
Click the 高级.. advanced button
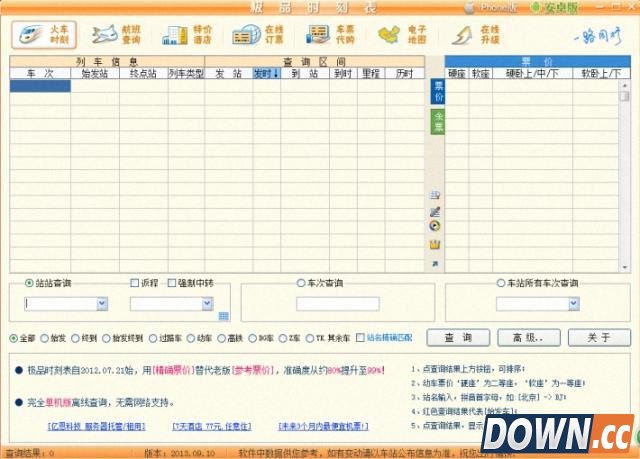(529, 338)
